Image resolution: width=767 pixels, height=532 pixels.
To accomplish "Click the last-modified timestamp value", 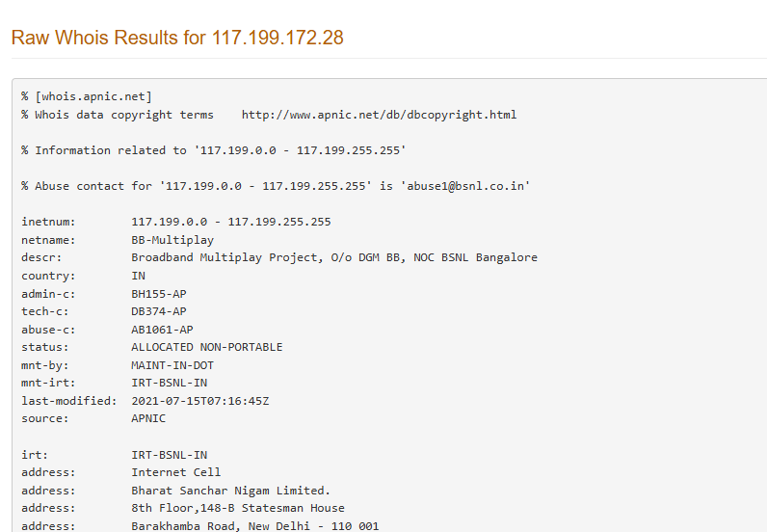I will (x=200, y=401).
